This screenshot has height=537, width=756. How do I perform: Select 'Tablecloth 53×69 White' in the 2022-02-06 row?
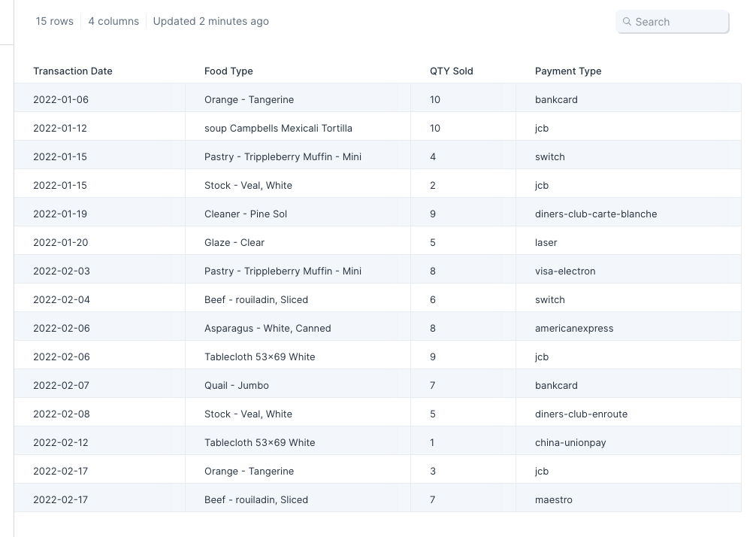[298, 356]
